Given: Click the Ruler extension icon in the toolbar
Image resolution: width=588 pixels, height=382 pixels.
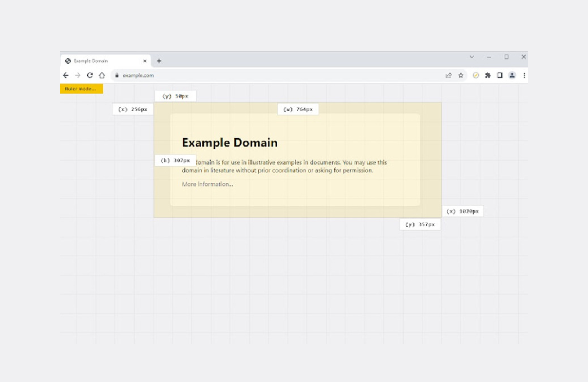Looking at the screenshot, I should pos(476,75).
